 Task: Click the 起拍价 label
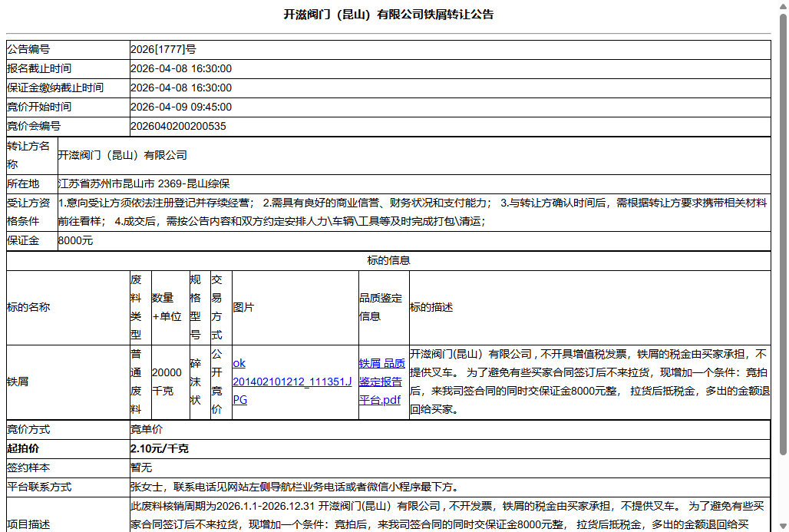[x=23, y=448]
